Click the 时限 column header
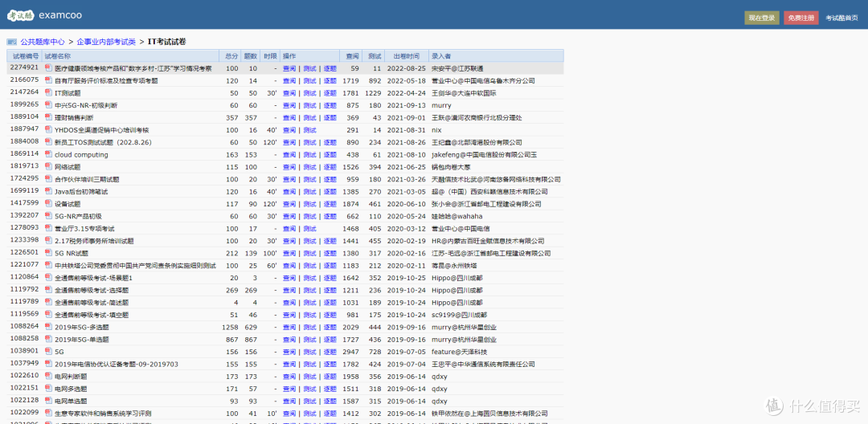Screen dimensions: 868x424 click(270, 56)
